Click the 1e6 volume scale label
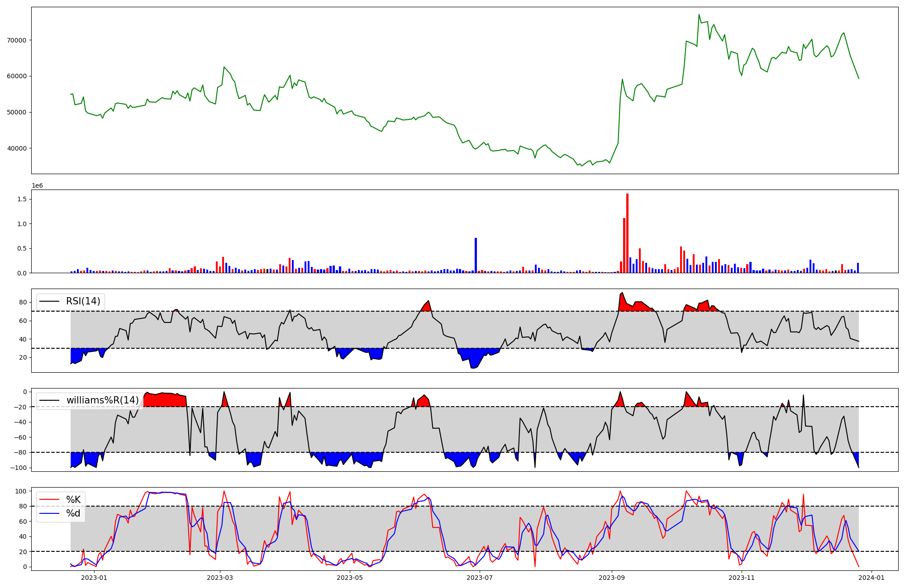The height and width of the screenshot is (588, 905). pos(37,186)
